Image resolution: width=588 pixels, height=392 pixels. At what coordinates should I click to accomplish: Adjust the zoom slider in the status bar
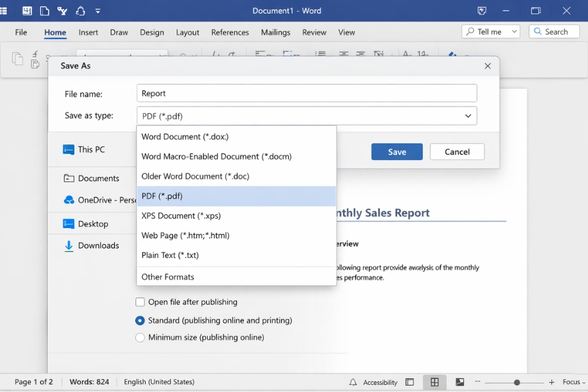pos(516,382)
